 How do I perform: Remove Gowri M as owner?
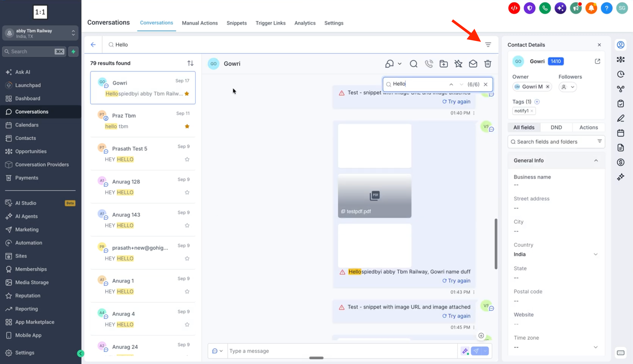pyautogui.click(x=547, y=87)
